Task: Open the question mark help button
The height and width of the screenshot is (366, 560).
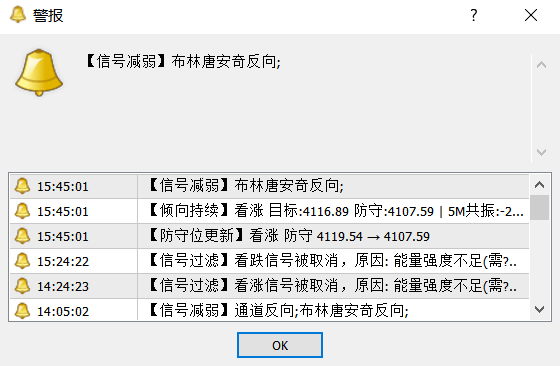Action: click(x=474, y=15)
